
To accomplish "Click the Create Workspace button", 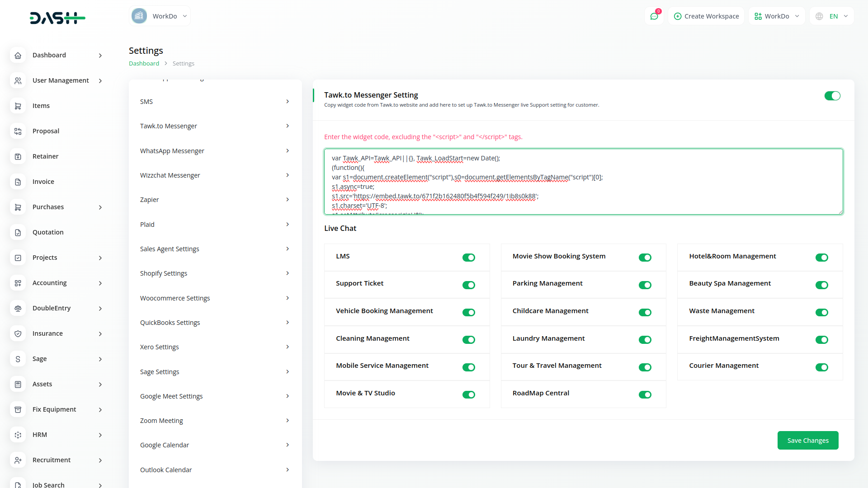I will pyautogui.click(x=706, y=16).
